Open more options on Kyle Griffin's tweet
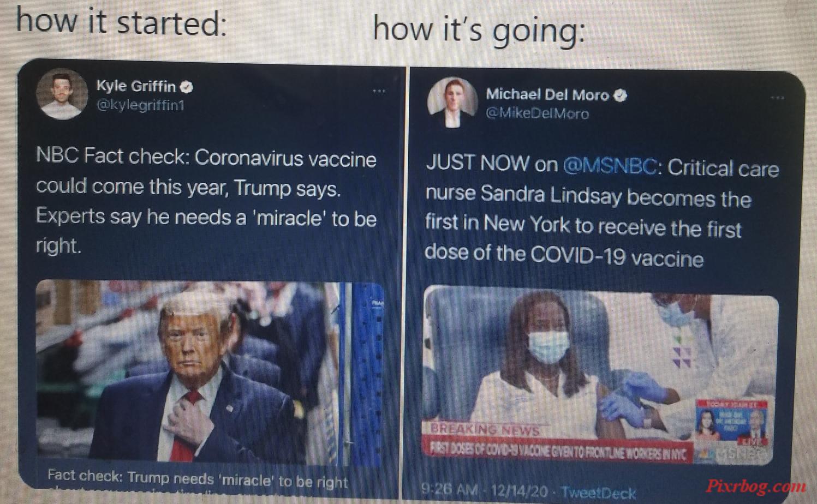 [x=379, y=91]
